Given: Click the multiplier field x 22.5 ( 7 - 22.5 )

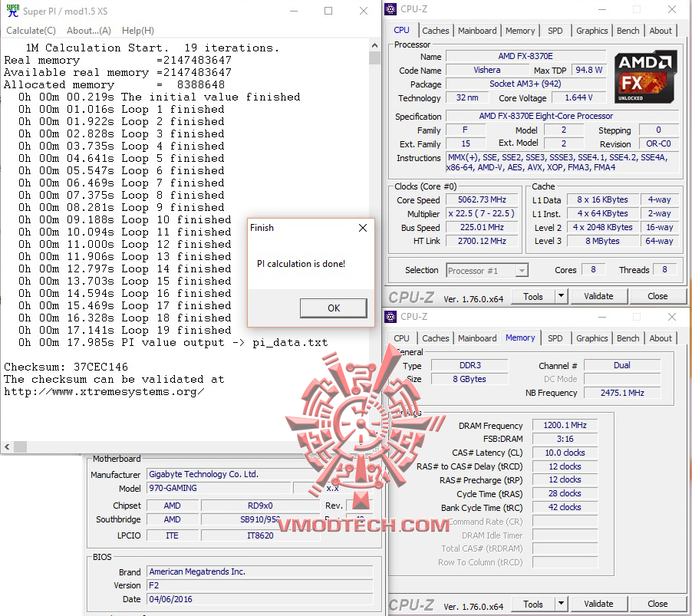Looking at the screenshot, I should (x=482, y=213).
